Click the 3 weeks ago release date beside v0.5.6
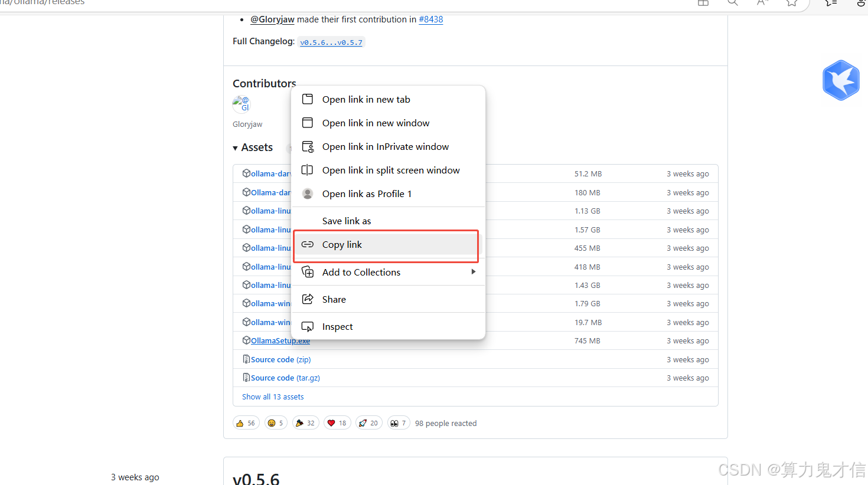 [x=135, y=477]
